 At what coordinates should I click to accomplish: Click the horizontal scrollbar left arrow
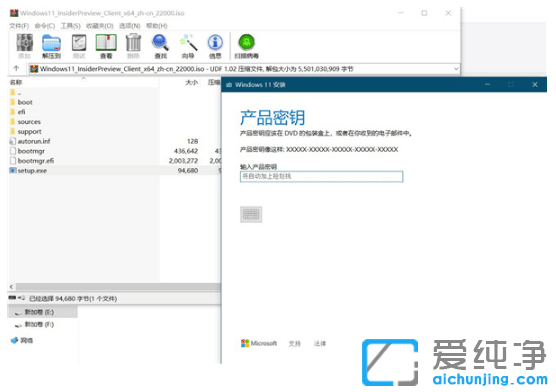click(x=12, y=287)
